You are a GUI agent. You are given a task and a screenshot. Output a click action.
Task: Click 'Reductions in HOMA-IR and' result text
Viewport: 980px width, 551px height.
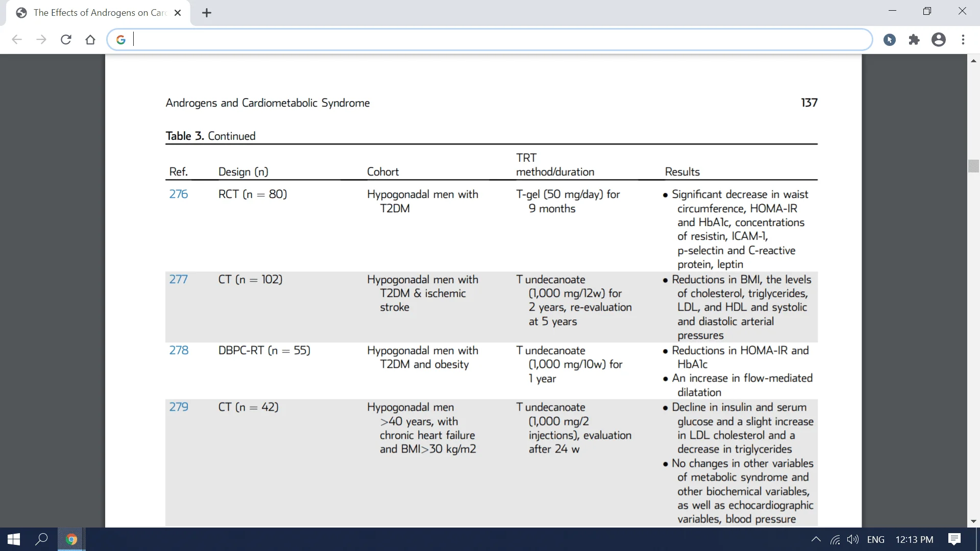coord(740,350)
